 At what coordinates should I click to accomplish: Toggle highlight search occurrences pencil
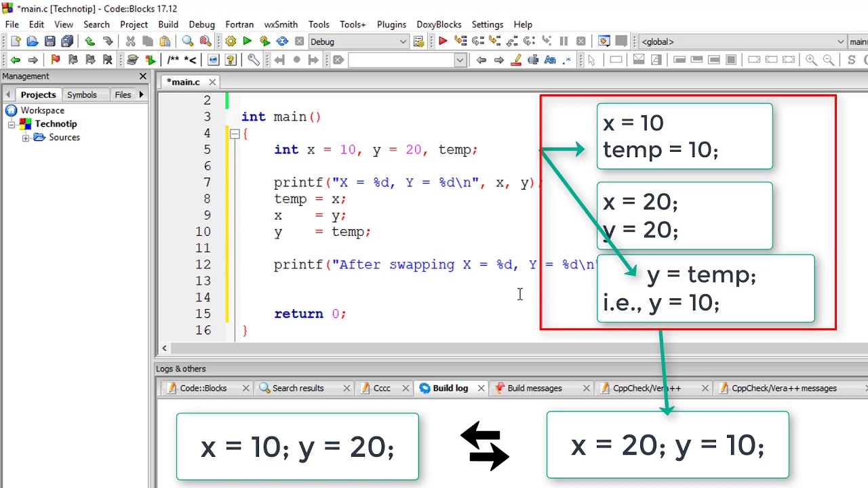[516, 60]
